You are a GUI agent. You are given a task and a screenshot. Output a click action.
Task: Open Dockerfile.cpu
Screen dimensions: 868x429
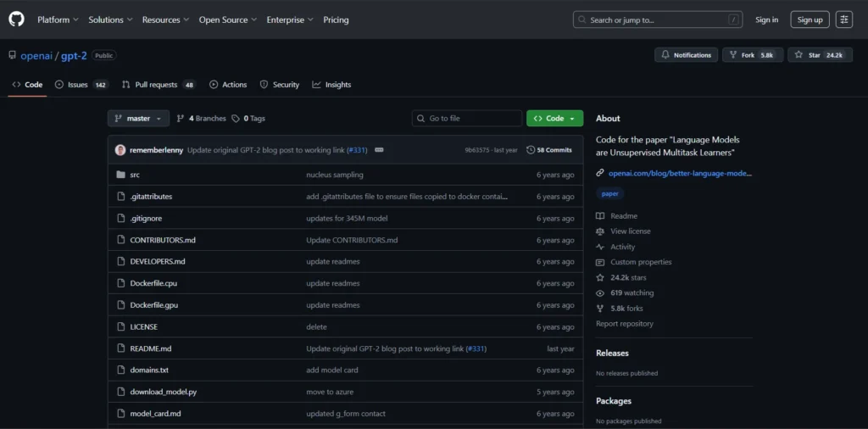pos(153,283)
